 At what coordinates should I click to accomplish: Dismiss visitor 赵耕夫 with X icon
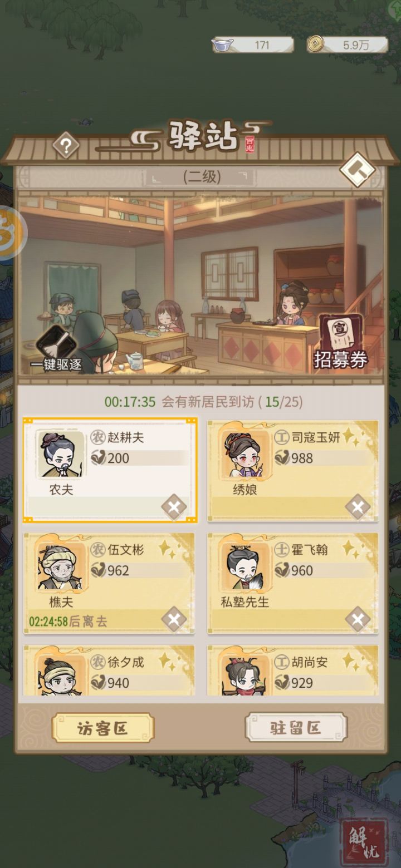(x=174, y=507)
